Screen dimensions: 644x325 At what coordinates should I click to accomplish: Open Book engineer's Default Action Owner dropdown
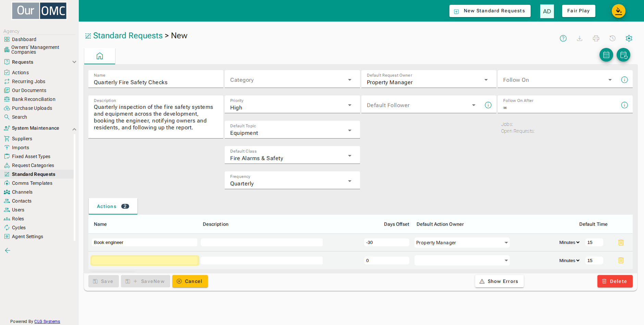tap(462, 243)
